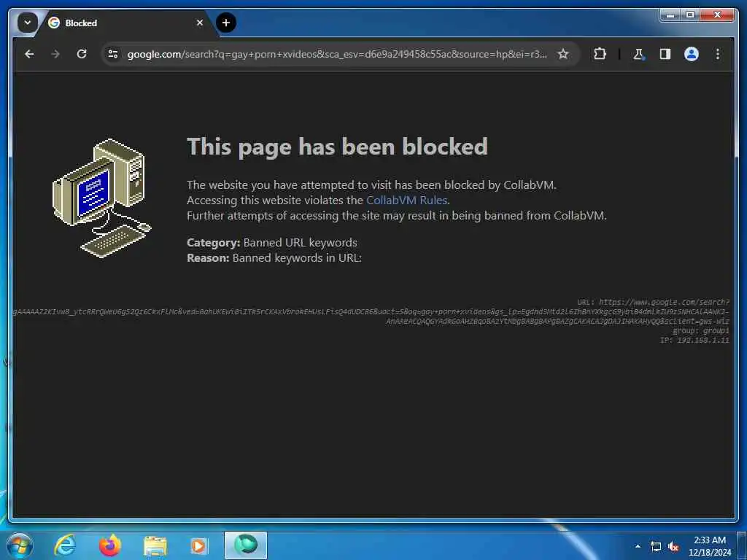
Task: Open Chrome three-dot menu
Action: tap(718, 54)
